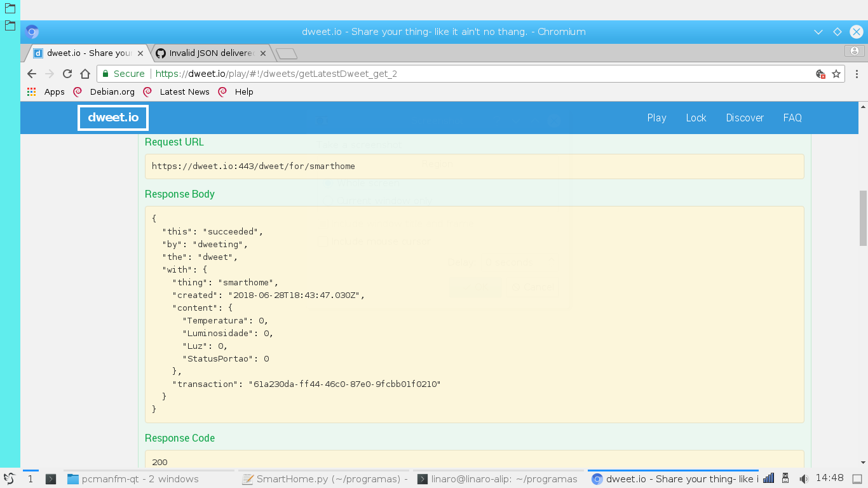Launch the terminal quick-launch icon in taskbar

pos(51,479)
